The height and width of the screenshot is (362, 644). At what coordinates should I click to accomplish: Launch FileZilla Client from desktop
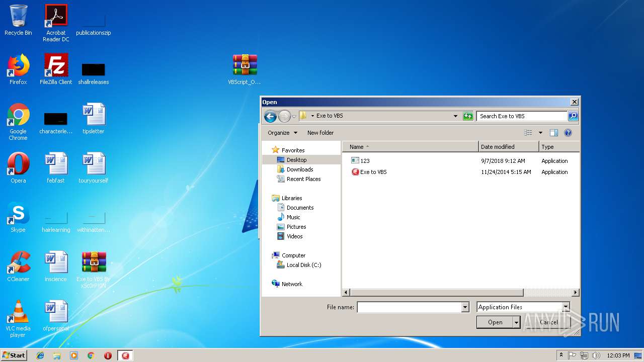pos(56,69)
